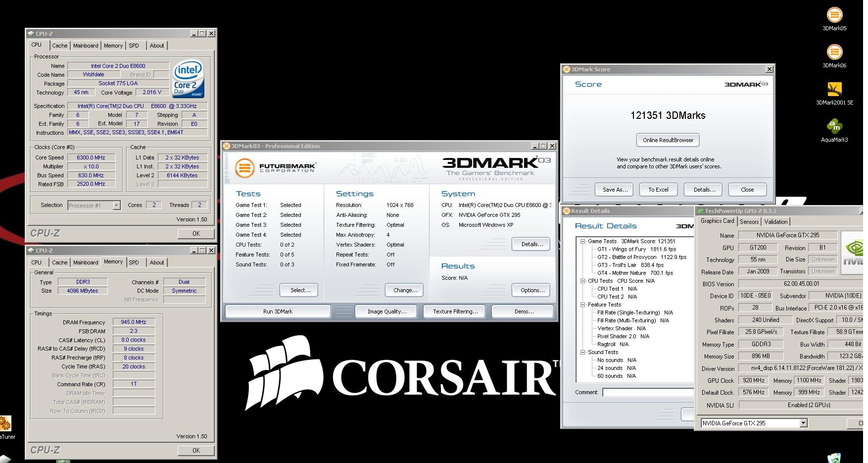Click Details... under System section

(x=532, y=244)
